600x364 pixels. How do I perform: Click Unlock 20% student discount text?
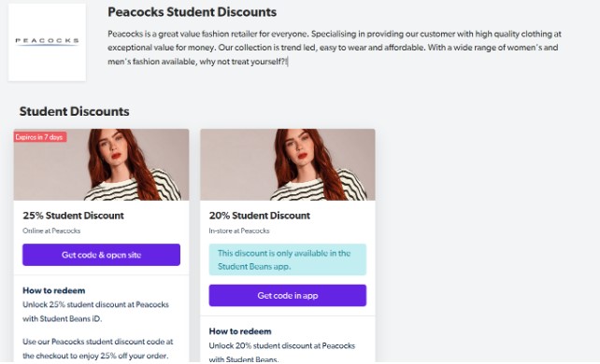(x=282, y=352)
